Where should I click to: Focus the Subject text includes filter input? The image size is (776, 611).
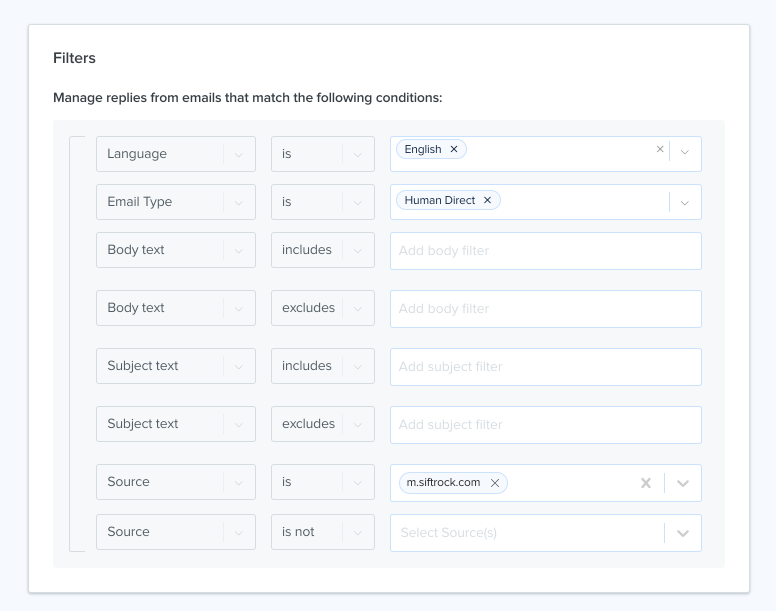546,367
